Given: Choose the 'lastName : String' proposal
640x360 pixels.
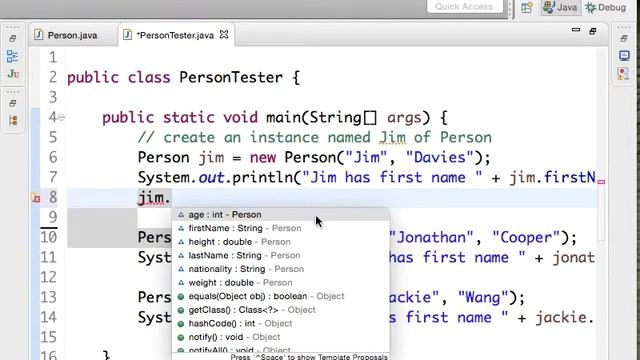Looking at the screenshot, I should (x=281, y=256).
